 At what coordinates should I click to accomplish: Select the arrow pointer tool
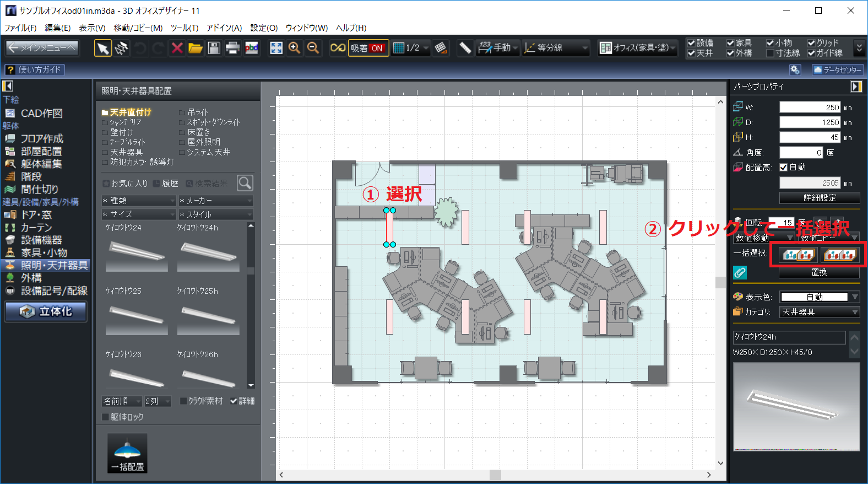[x=102, y=48]
